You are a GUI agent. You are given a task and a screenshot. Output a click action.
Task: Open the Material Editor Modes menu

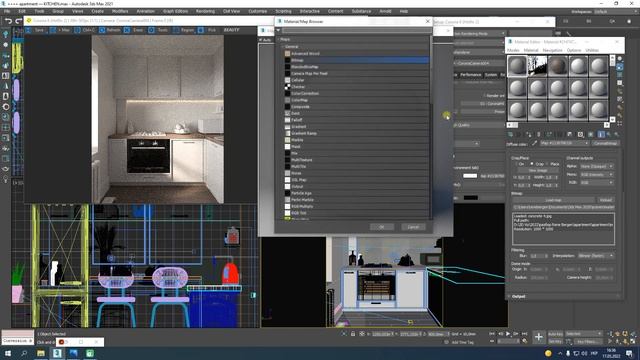[x=513, y=50]
